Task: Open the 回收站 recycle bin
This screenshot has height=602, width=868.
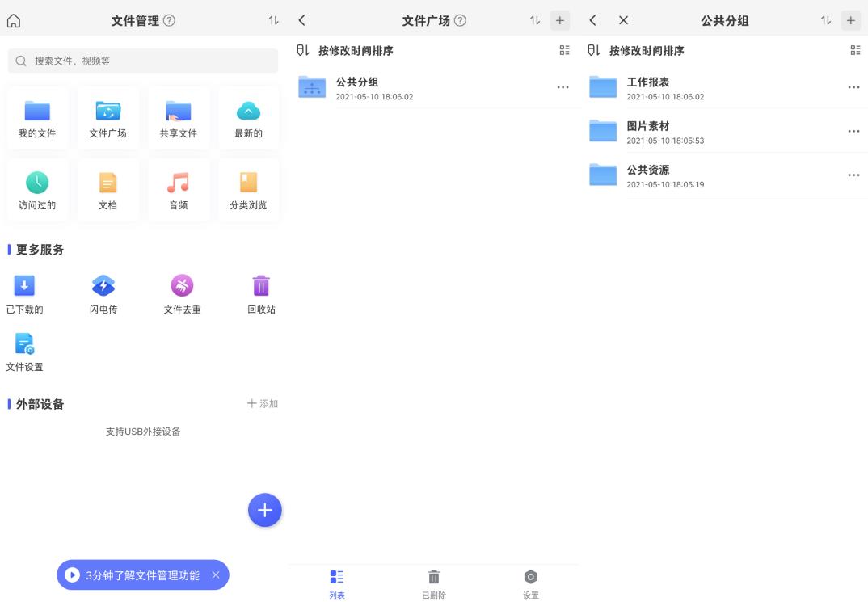Action: click(x=260, y=293)
